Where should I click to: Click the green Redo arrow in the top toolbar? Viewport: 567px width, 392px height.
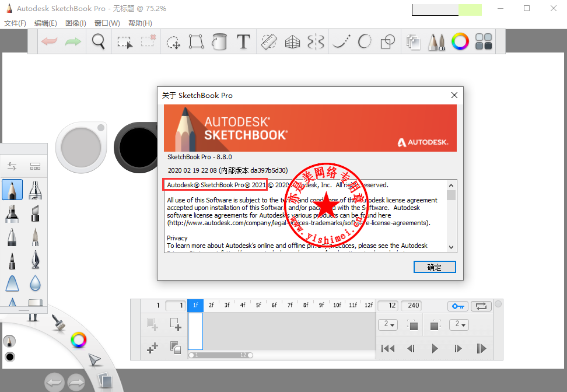click(73, 41)
